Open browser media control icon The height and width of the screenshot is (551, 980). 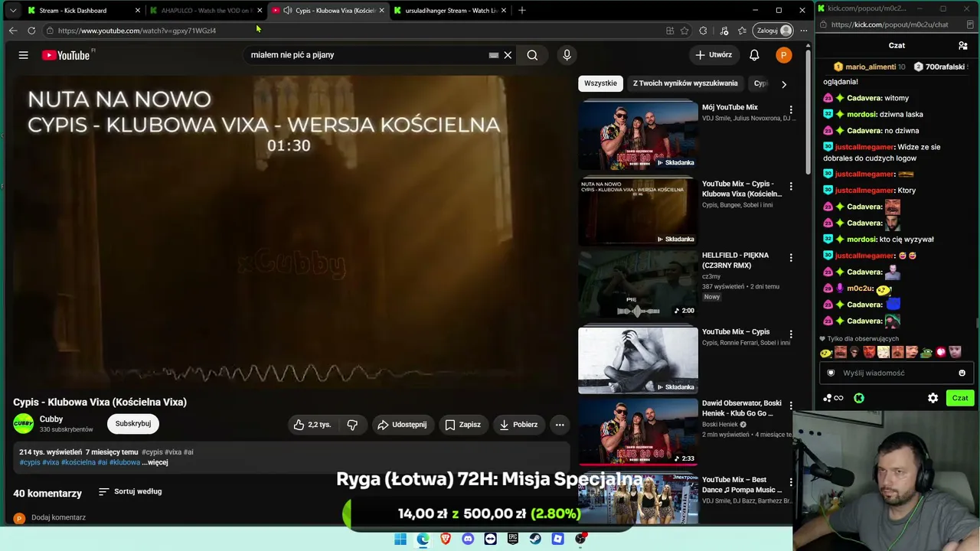(x=724, y=31)
